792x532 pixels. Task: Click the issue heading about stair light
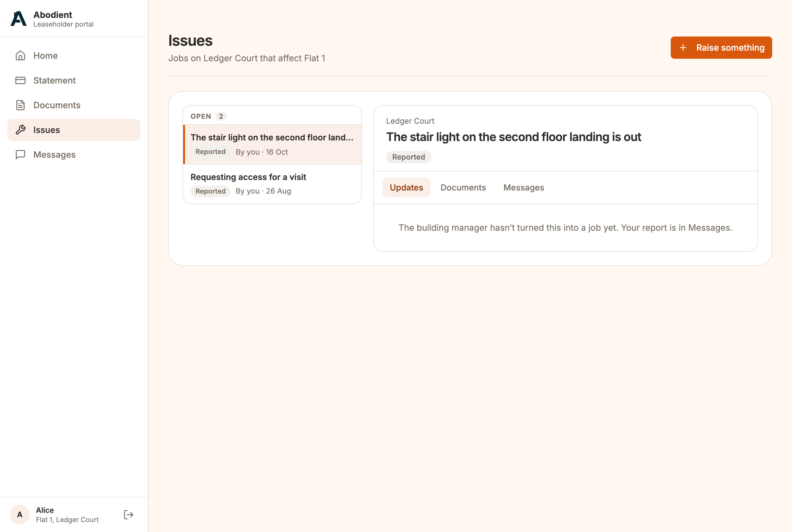(514, 137)
